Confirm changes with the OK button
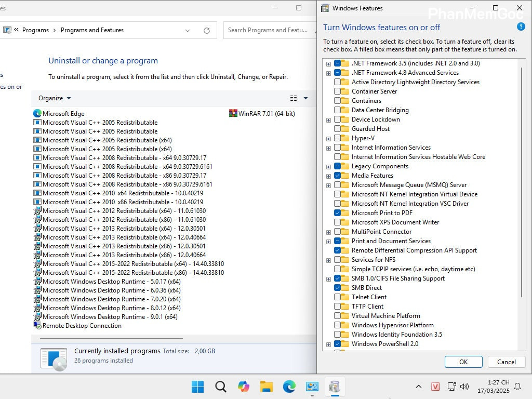Image resolution: width=532 pixels, height=399 pixels. tap(463, 362)
